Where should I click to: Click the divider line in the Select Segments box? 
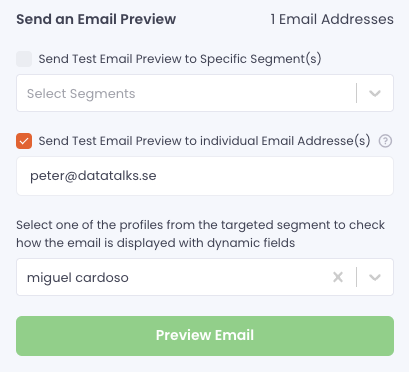tap(356, 93)
